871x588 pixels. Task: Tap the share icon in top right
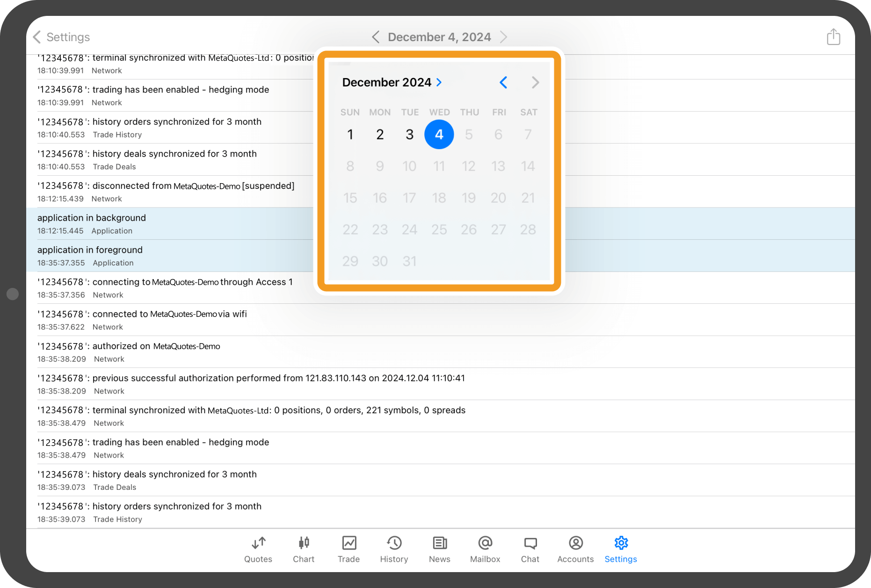(x=833, y=37)
